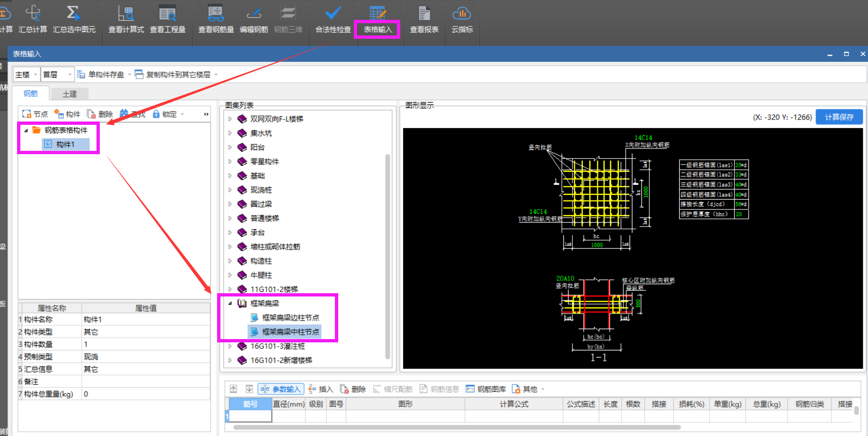Click the 汇总选中图元 icon
This screenshot has height=436, width=868.
click(x=74, y=19)
